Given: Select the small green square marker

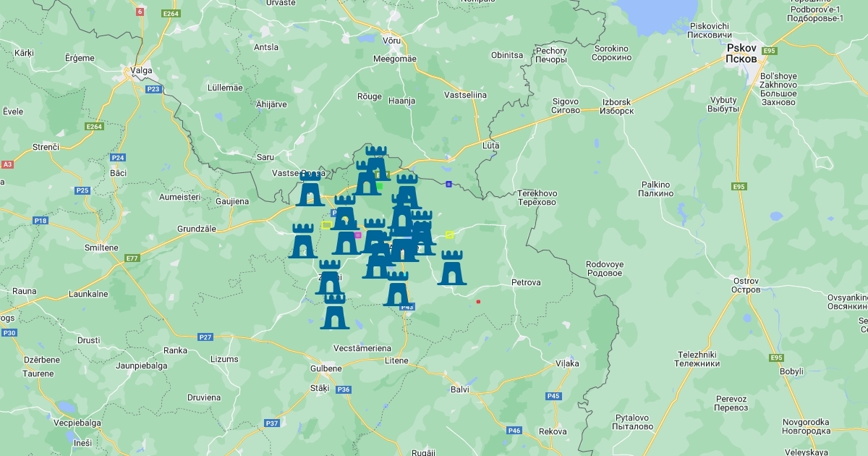Looking at the screenshot, I should click(x=380, y=186).
